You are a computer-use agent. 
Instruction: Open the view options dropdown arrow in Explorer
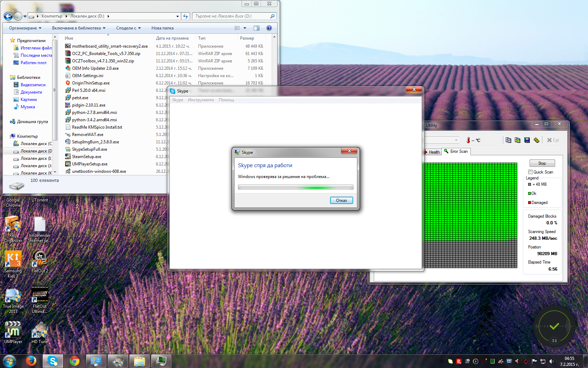point(245,28)
